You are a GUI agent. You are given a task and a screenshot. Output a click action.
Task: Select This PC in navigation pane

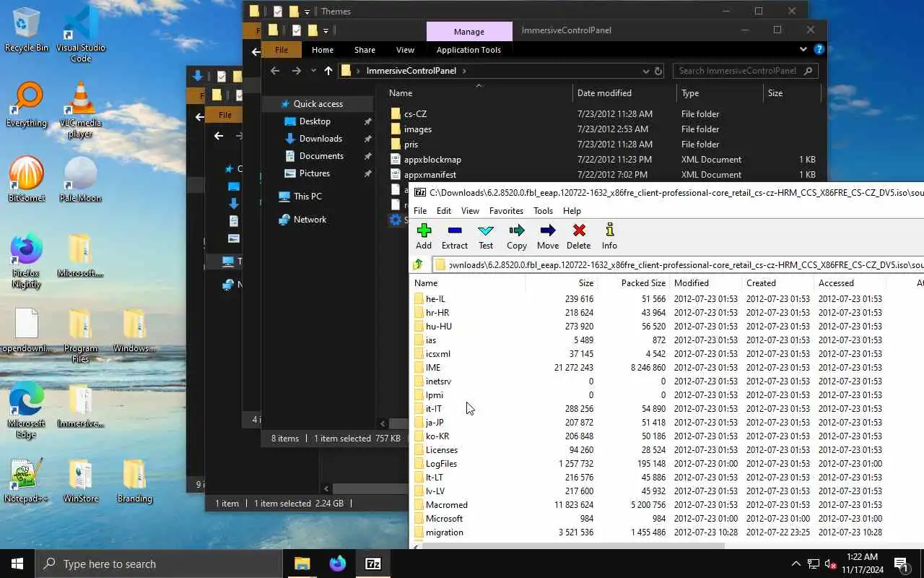coord(308,197)
